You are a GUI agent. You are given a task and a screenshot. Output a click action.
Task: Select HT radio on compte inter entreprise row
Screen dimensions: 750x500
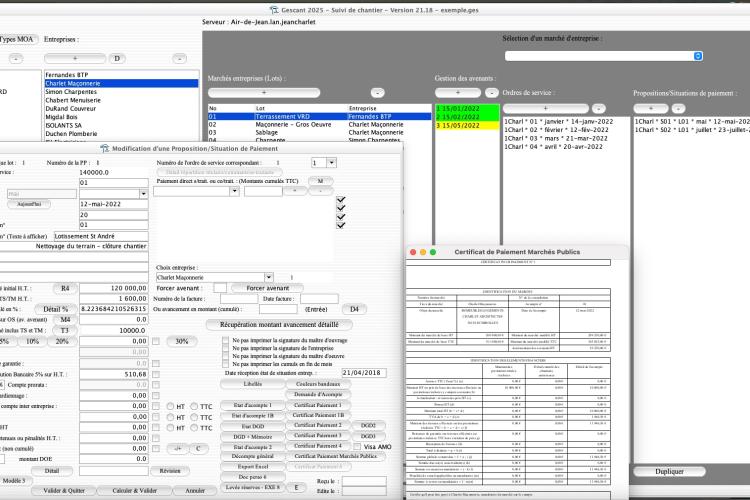tap(170, 406)
